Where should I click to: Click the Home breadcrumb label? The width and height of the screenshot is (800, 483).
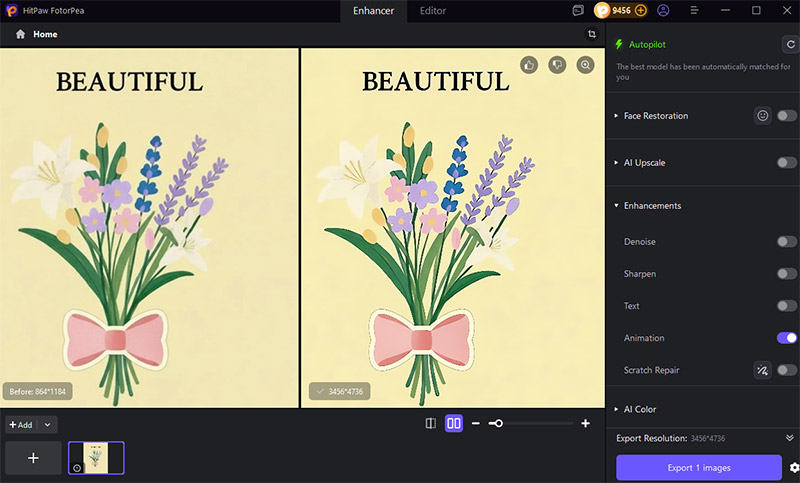tap(45, 34)
